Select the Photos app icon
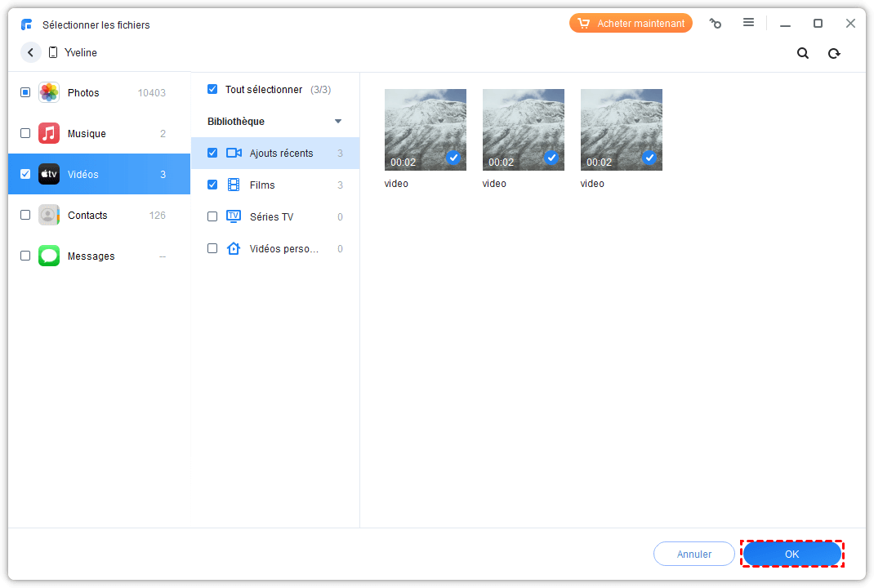Image resolution: width=874 pixels, height=588 pixels. 49,92
